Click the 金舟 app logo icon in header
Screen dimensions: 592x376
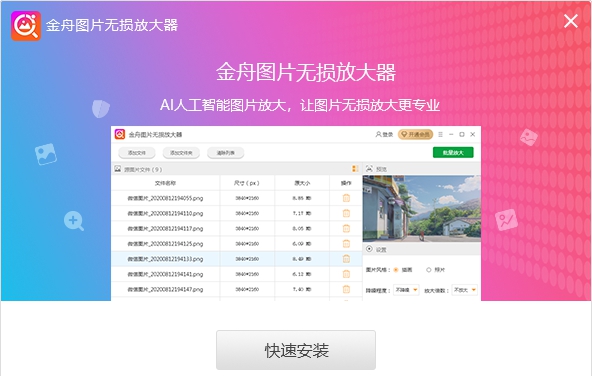[x=26, y=26]
